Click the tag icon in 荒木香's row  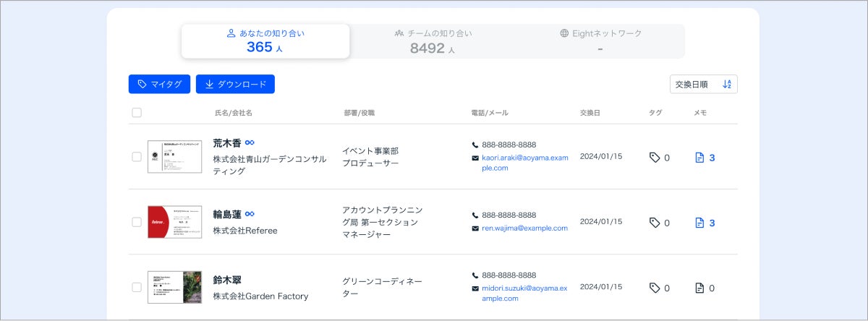(655, 157)
